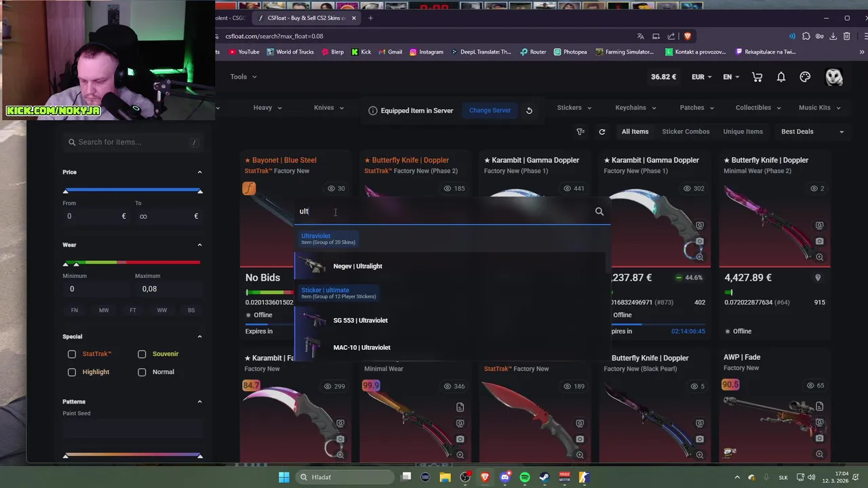
Task: Click the key password manager icon
Action: click(x=819, y=36)
